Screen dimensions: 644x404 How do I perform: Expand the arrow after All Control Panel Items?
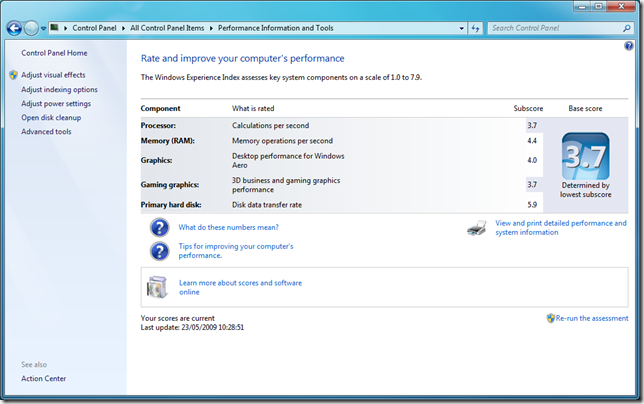coord(211,28)
